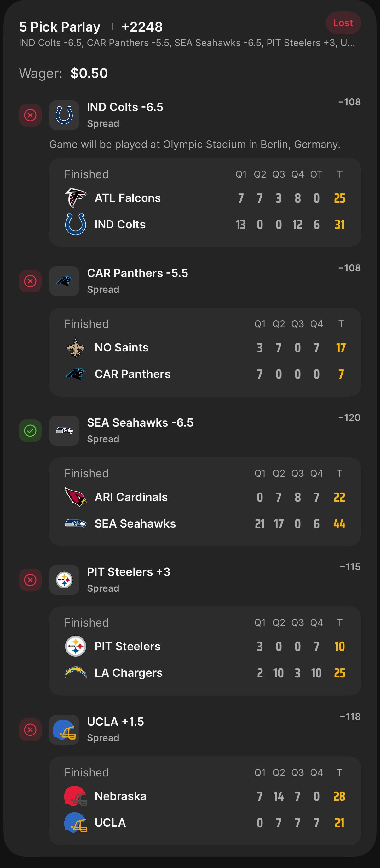Click the -115 odds for Steelers pick

click(x=350, y=567)
